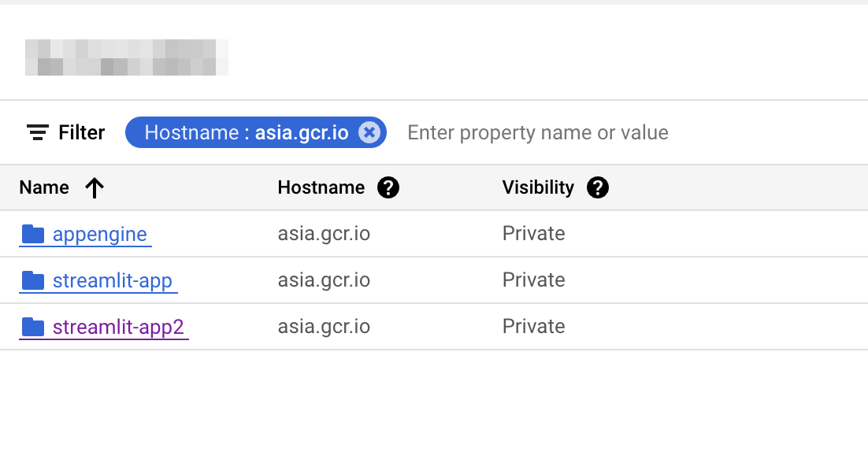Click the Hostname column header
Viewport: 868px width, 463px height.
(x=321, y=187)
